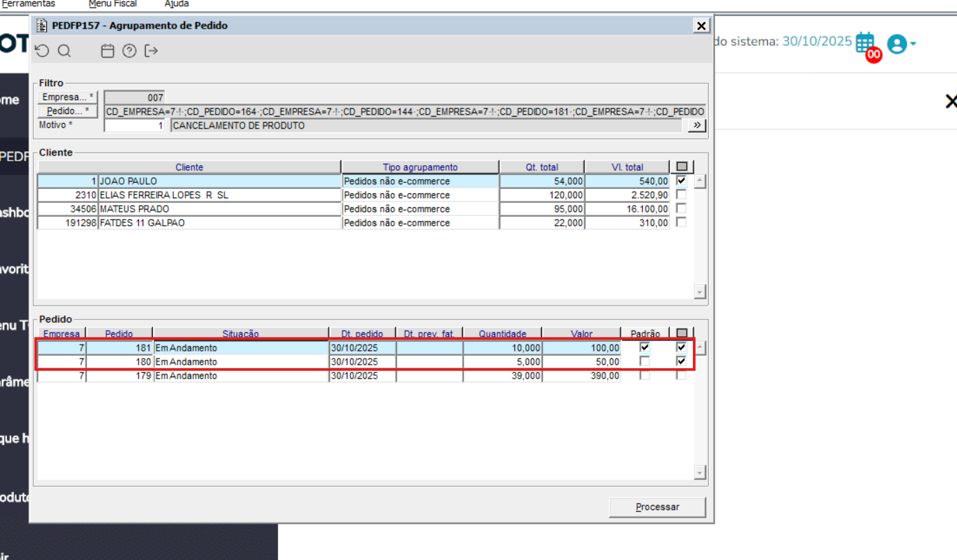
Task: Click the Cliente grid scroll-down arrow
Action: 700,292
